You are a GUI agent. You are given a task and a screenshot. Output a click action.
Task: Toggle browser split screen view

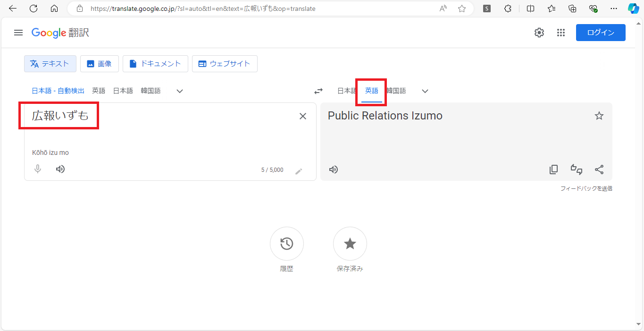tap(531, 8)
